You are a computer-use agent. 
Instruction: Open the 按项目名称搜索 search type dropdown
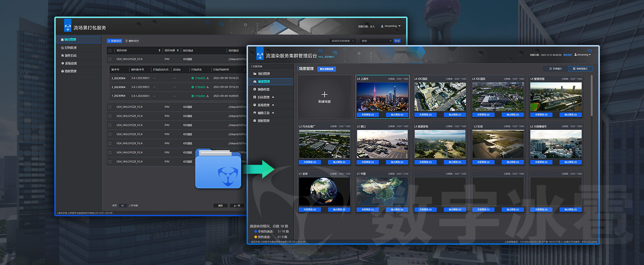(343, 41)
